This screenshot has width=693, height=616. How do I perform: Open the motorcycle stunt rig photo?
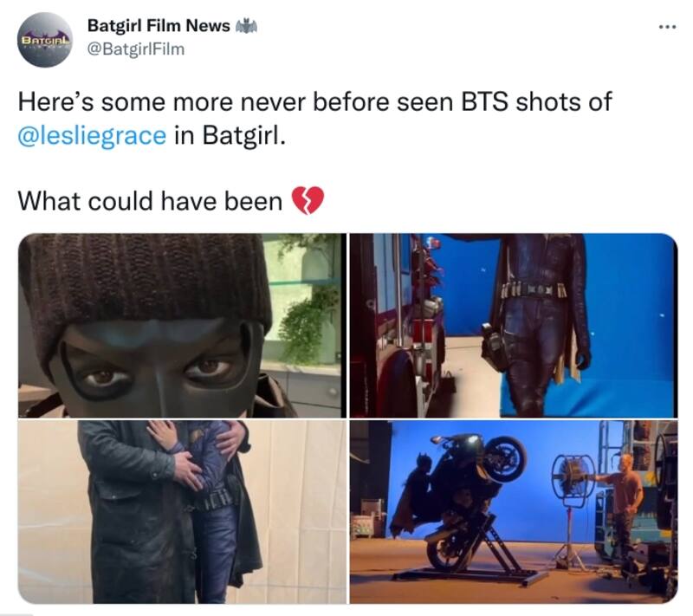tap(514, 512)
